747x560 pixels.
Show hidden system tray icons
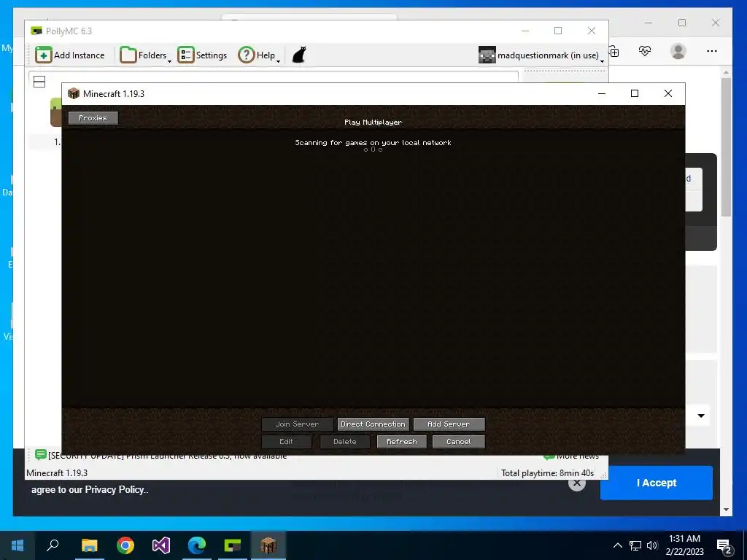coord(617,545)
